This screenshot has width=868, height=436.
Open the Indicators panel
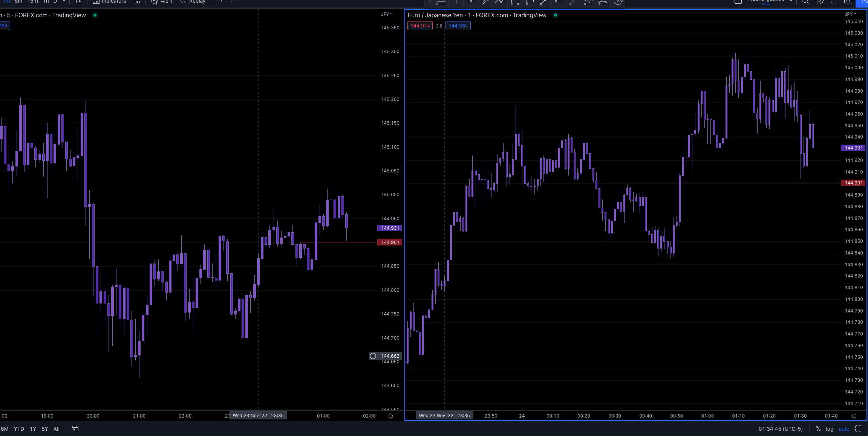[x=110, y=2]
